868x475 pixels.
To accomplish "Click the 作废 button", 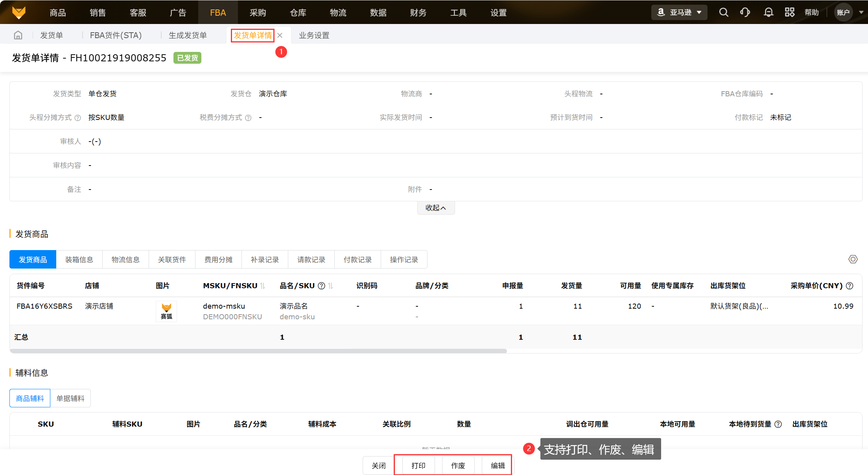I will 458,466.
